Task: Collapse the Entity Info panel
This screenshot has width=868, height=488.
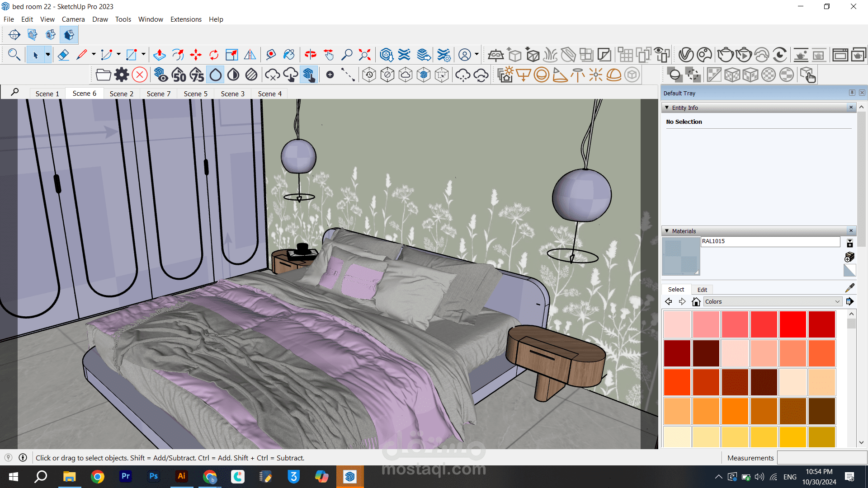Action: [x=667, y=108]
